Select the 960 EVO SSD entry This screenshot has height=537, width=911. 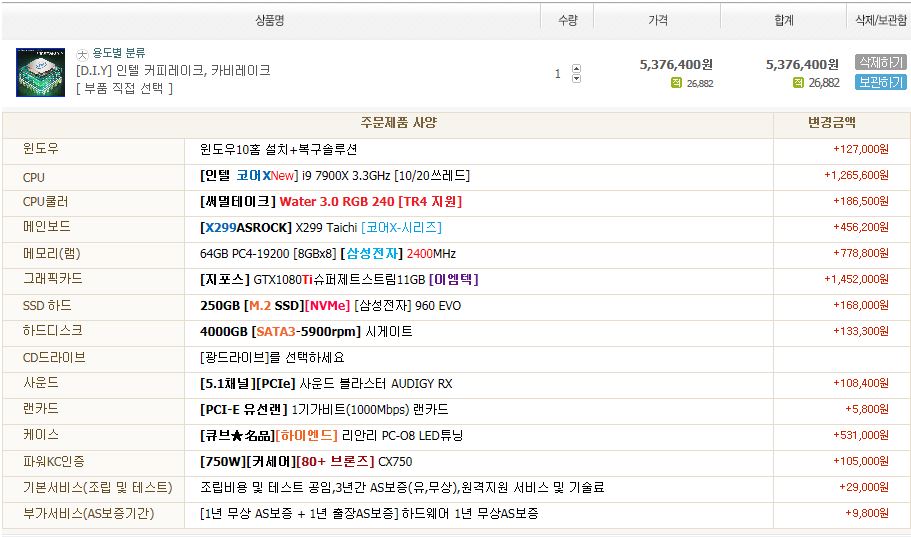tap(331, 306)
